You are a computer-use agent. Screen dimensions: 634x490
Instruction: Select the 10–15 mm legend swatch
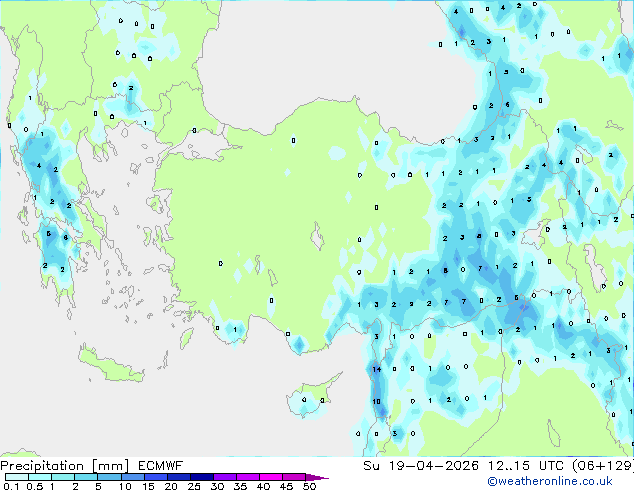tap(132, 477)
